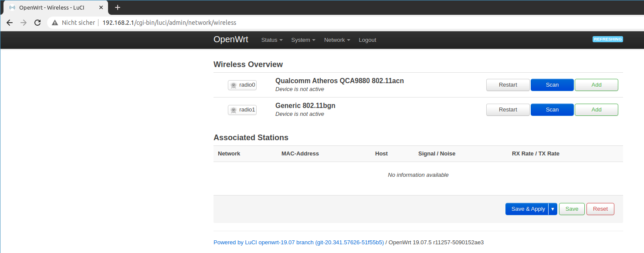Screen dimensions: 644x253
Task: Add a wireless network on radio1
Action: point(597,110)
